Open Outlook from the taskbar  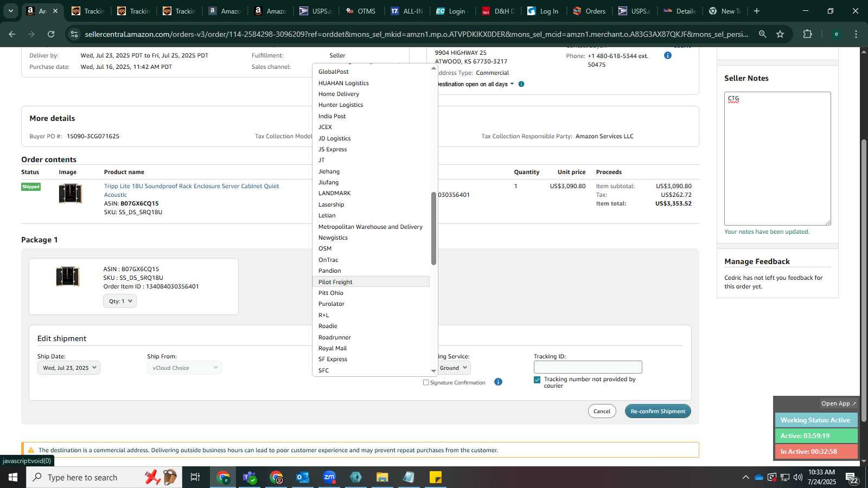pyautogui.click(x=302, y=477)
